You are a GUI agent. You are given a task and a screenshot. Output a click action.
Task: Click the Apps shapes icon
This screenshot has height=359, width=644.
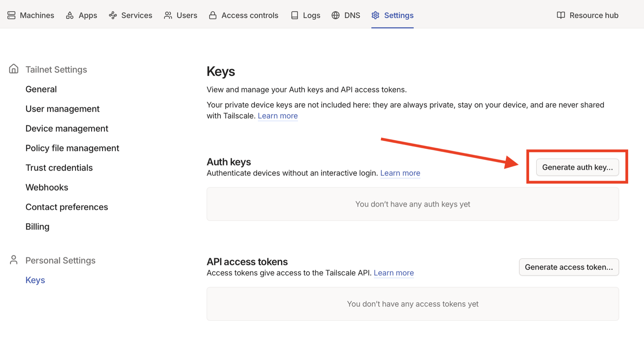coord(70,15)
